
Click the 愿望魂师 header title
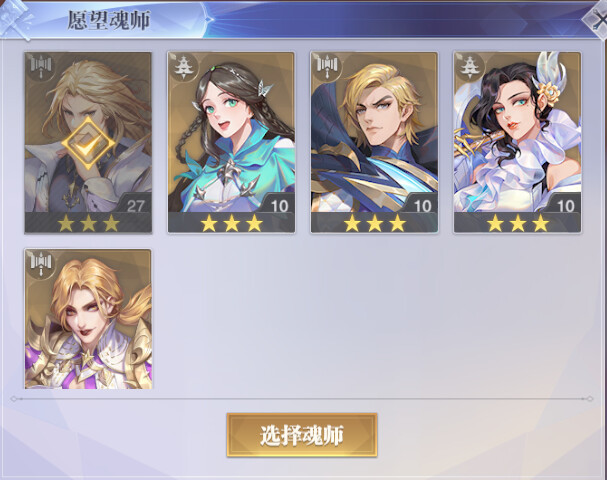(x=108, y=20)
